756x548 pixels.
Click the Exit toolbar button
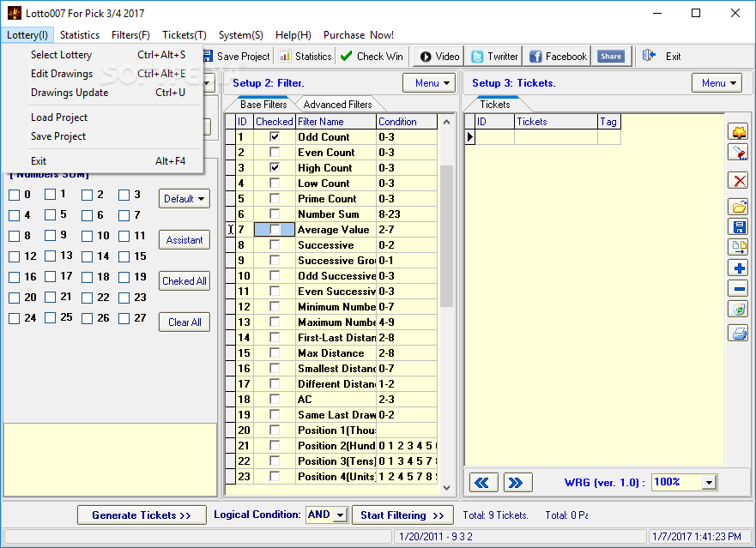[x=662, y=57]
